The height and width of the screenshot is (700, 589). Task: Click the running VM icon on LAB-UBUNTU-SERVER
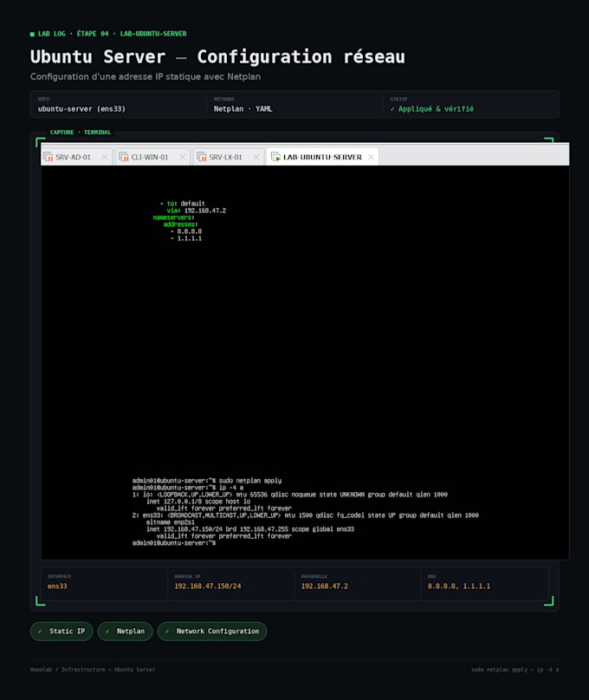275,157
